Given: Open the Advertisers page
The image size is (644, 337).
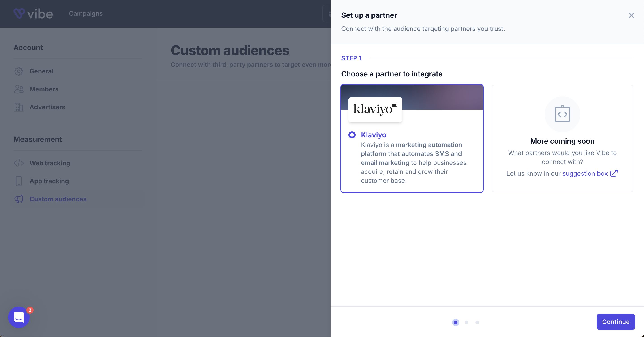Looking at the screenshot, I should point(47,107).
